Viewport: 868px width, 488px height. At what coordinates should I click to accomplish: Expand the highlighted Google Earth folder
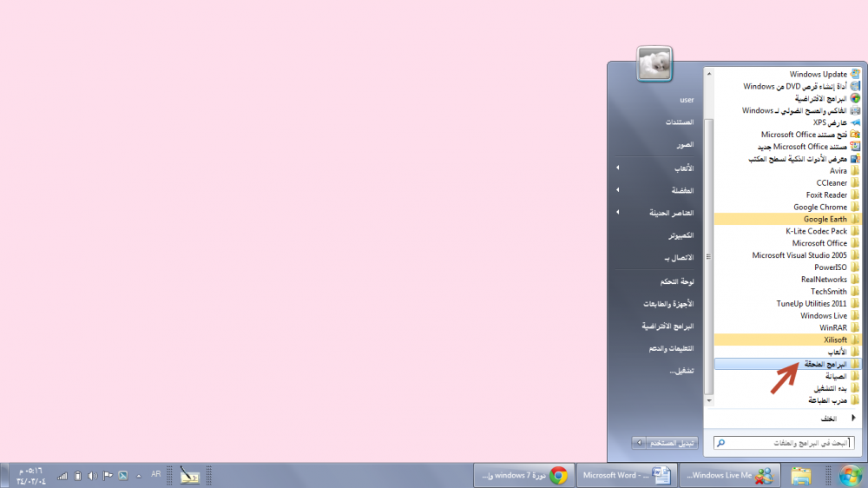(825, 220)
